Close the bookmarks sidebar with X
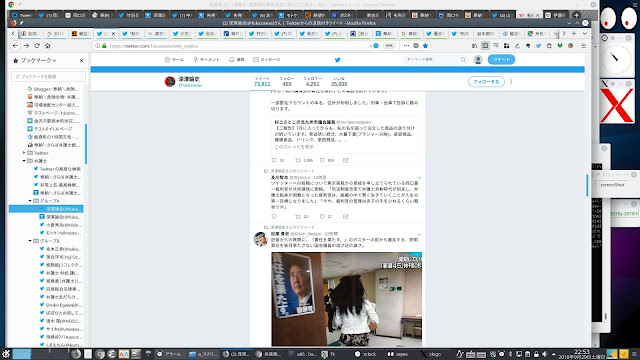 click(82, 60)
